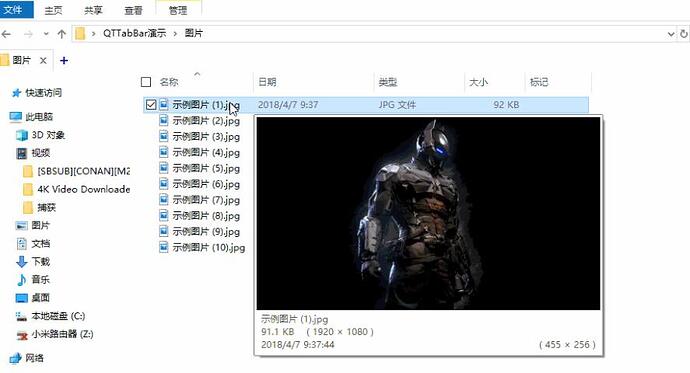This screenshot has height=373, width=690.
Task: Click the 92 KB size cell
Action: 506,105
